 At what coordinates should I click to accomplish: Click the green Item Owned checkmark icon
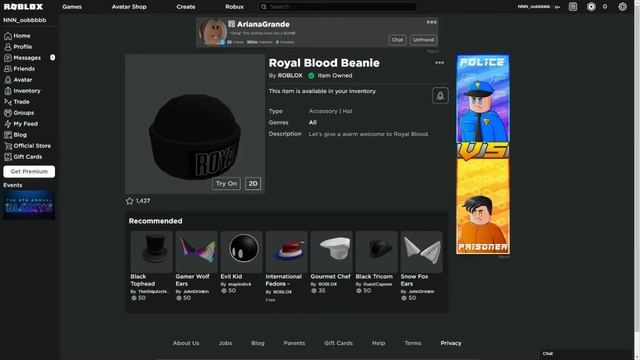(311, 76)
